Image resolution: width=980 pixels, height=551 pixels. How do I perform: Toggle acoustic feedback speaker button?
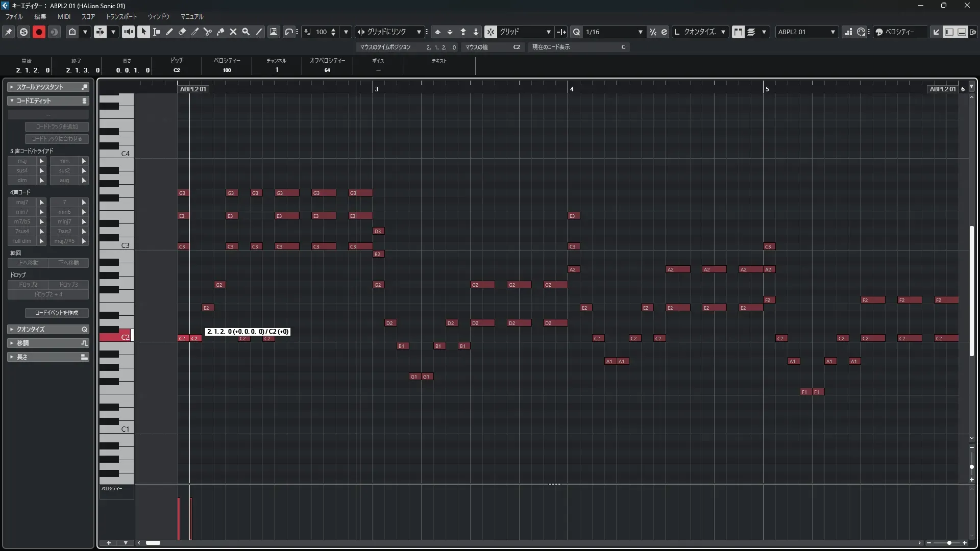tap(128, 32)
